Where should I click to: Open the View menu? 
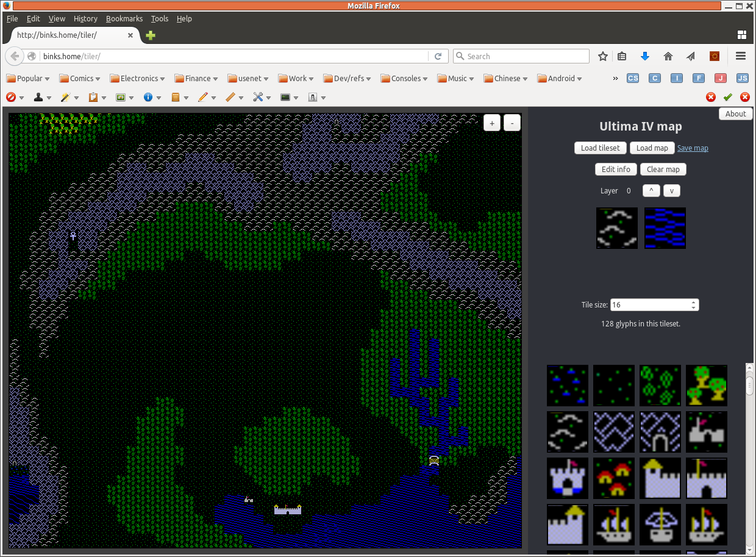coord(57,19)
